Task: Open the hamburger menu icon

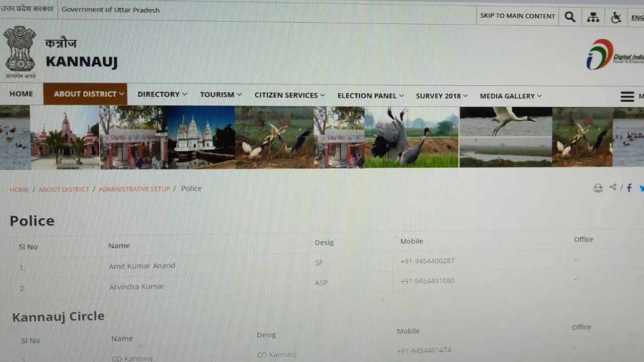Action: pyautogui.click(x=627, y=97)
